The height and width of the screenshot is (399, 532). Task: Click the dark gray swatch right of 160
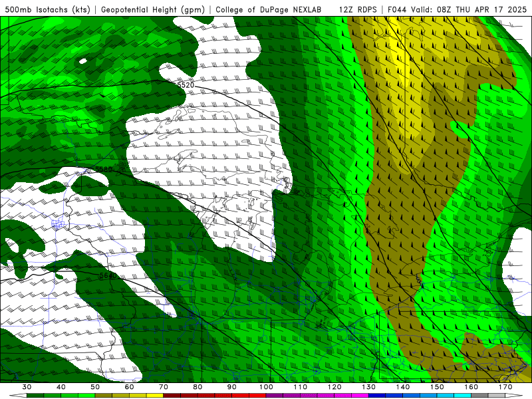coord(479,396)
